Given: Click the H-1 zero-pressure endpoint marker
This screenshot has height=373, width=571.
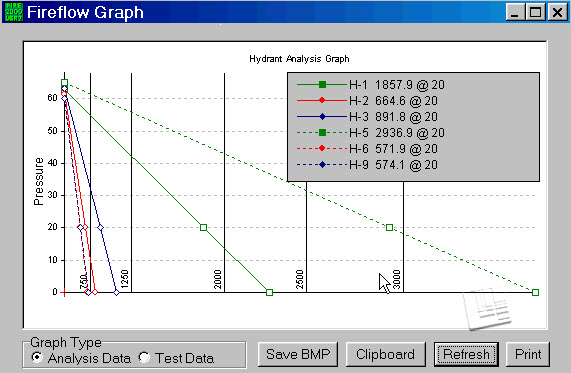Looking at the screenshot, I should 269,292.
